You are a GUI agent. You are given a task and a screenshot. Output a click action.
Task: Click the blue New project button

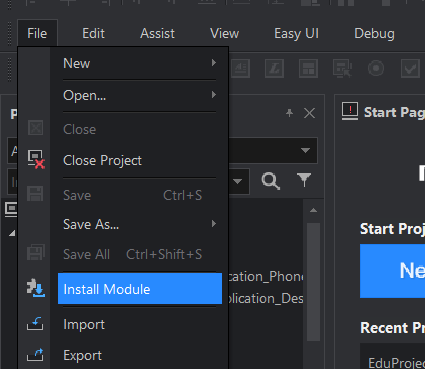point(392,271)
